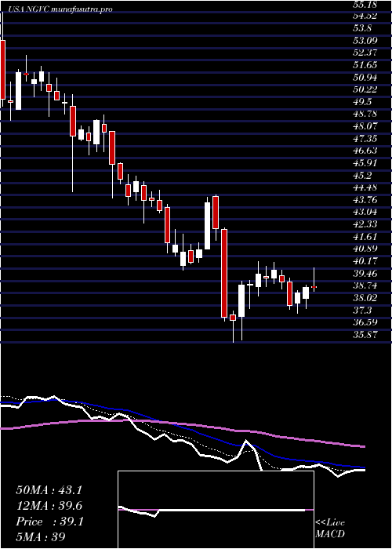Click the '12MA : 39.6' indicator text

(49, 506)
